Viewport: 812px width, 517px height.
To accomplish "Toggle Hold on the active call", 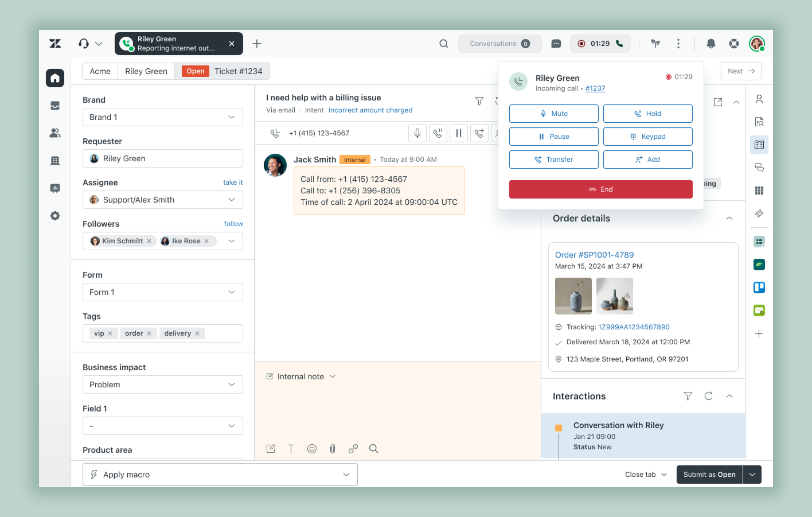I will point(647,113).
